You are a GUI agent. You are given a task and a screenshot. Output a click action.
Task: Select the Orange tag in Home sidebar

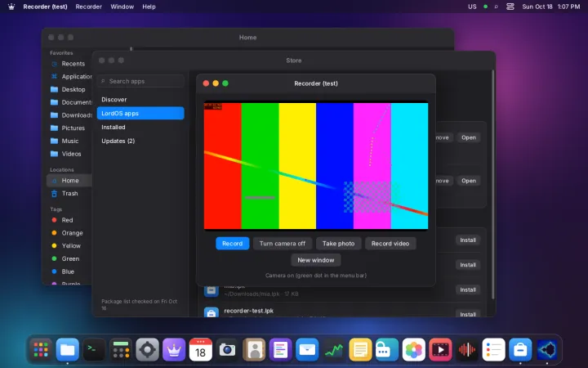click(x=70, y=233)
